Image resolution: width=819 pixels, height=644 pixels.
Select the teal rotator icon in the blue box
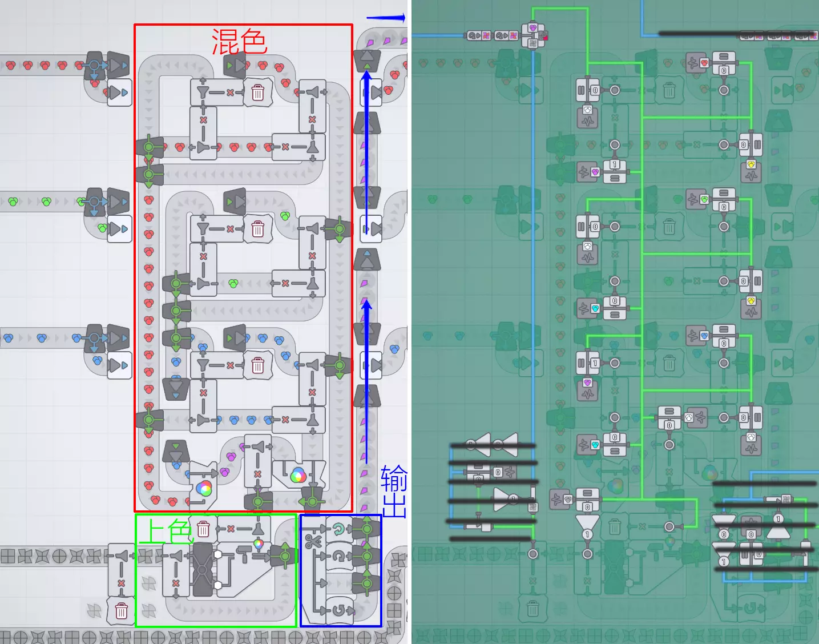coord(340,529)
